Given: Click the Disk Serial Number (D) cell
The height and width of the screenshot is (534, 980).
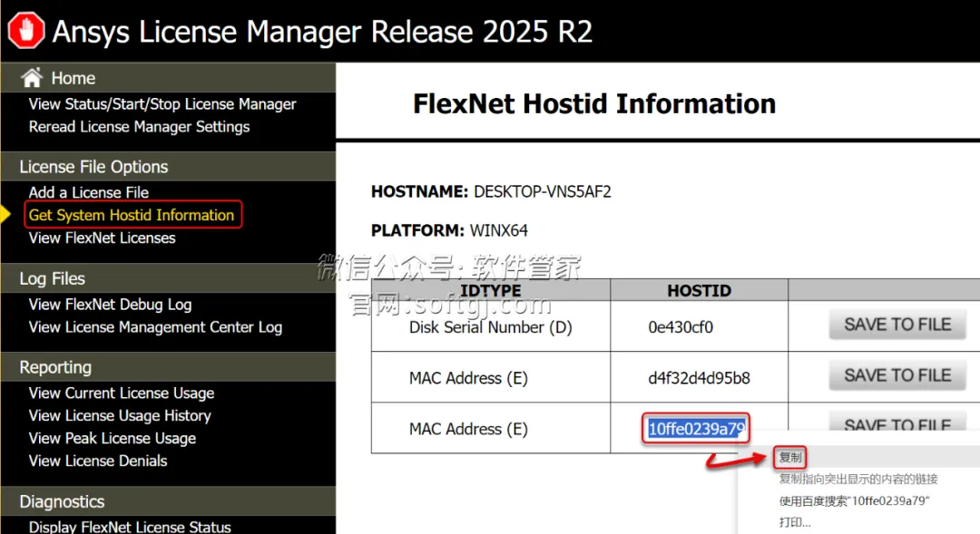Looking at the screenshot, I should coord(491,327).
